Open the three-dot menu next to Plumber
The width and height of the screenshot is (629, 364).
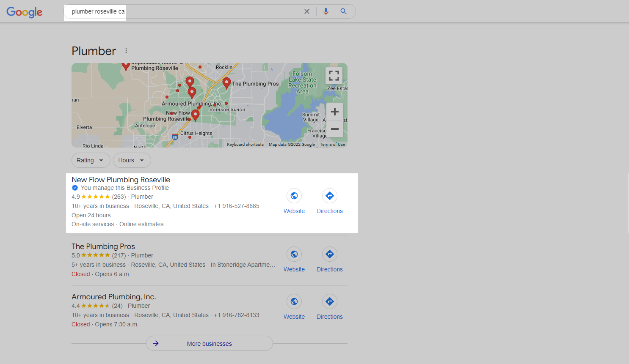126,51
